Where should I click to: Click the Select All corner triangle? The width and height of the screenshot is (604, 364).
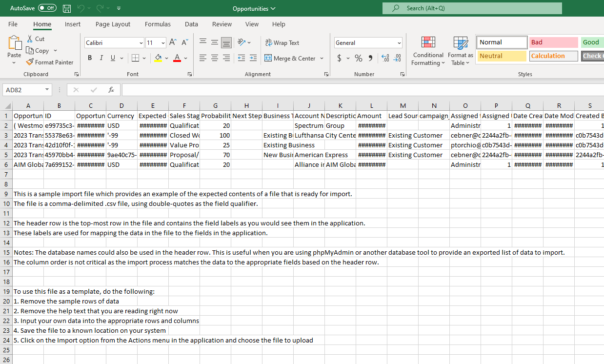pyautogui.click(x=7, y=106)
